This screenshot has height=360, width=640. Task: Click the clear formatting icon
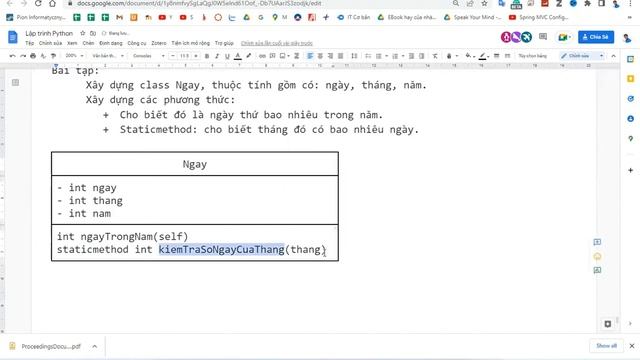coord(435,56)
